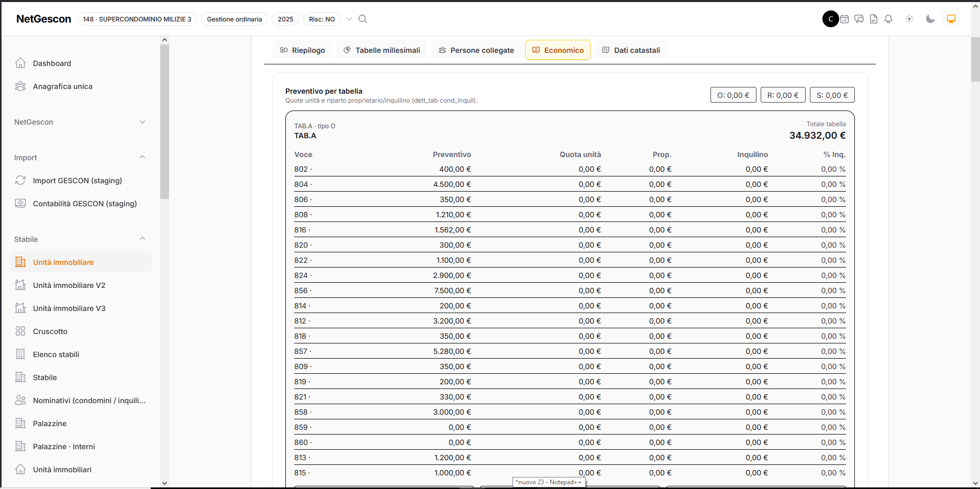The width and height of the screenshot is (980, 489).
Task: Open the header dropdown chevron
Action: pos(349,19)
